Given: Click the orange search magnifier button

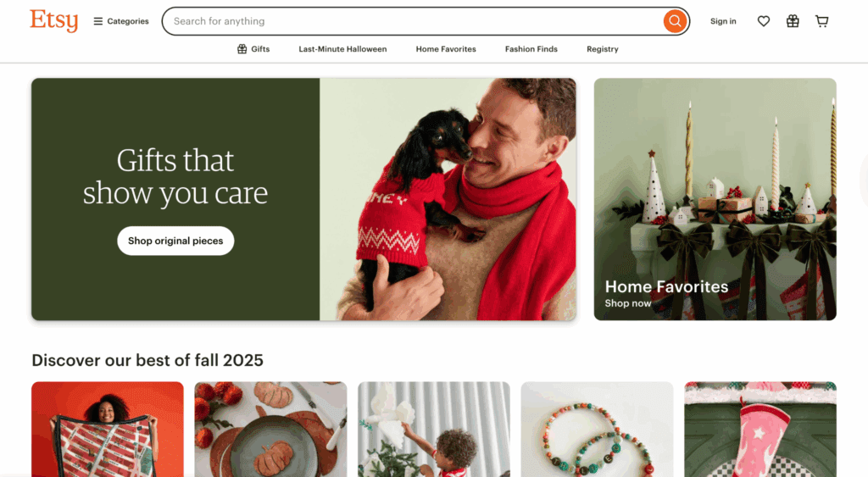Looking at the screenshot, I should 675,21.
